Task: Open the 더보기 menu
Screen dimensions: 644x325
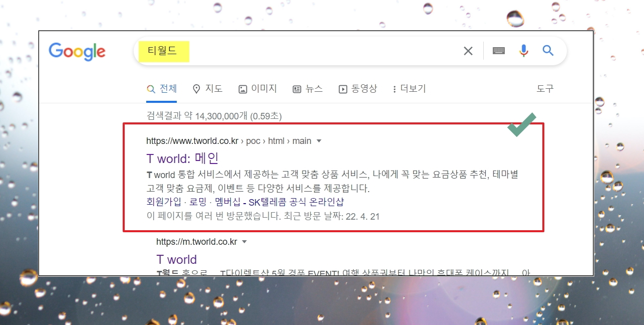Action: pyautogui.click(x=409, y=89)
